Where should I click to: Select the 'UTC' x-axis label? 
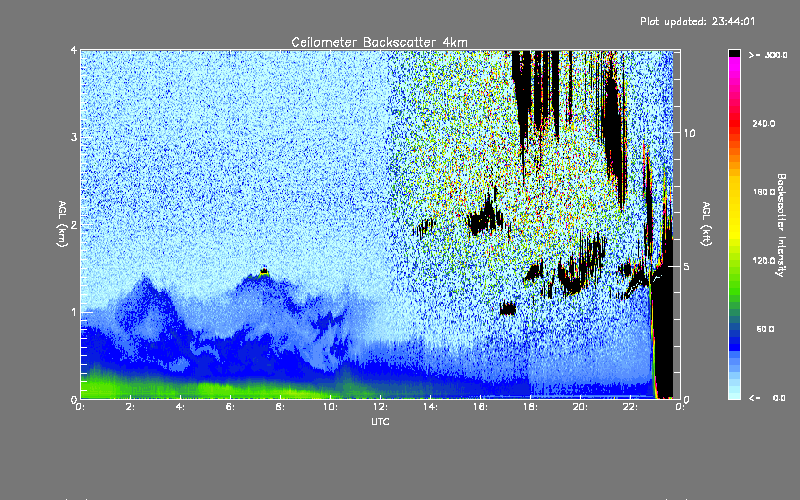pyautogui.click(x=380, y=421)
